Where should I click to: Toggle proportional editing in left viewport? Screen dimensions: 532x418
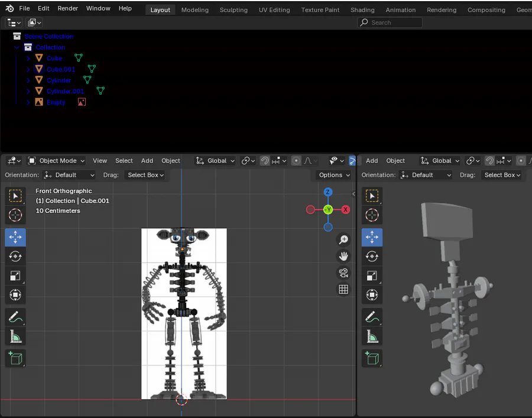[x=296, y=160]
